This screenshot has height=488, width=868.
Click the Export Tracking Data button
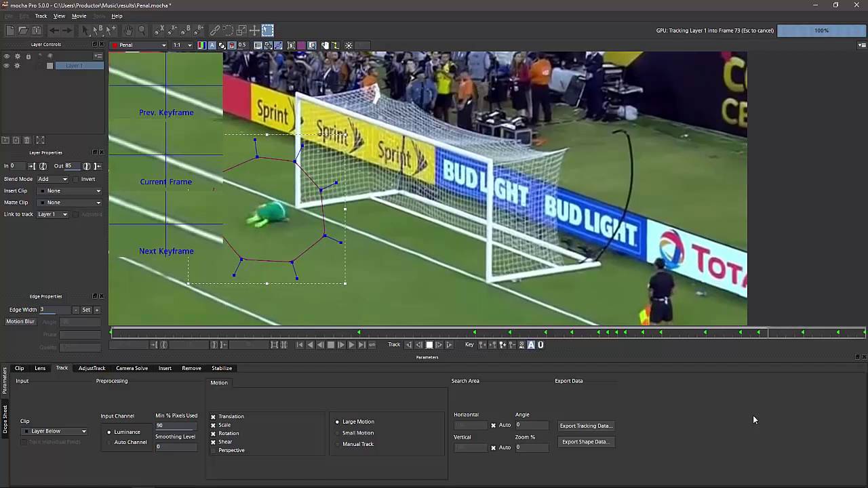point(586,426)
